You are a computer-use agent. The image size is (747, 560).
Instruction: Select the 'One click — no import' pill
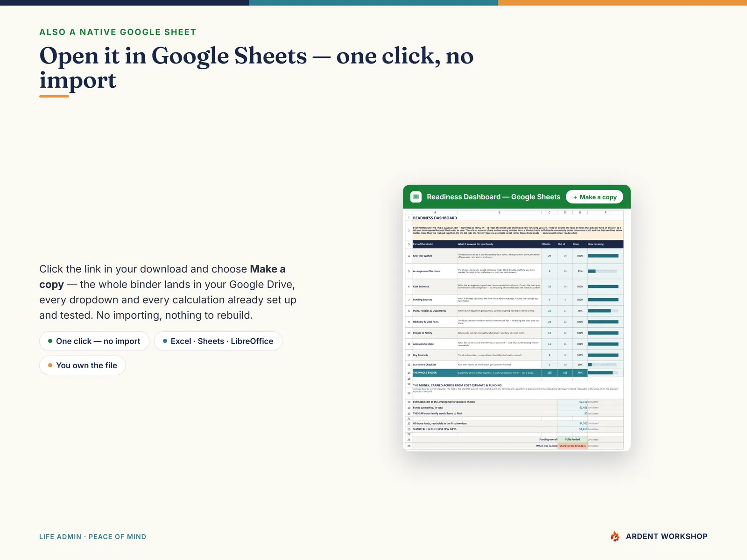click(94, 341)
